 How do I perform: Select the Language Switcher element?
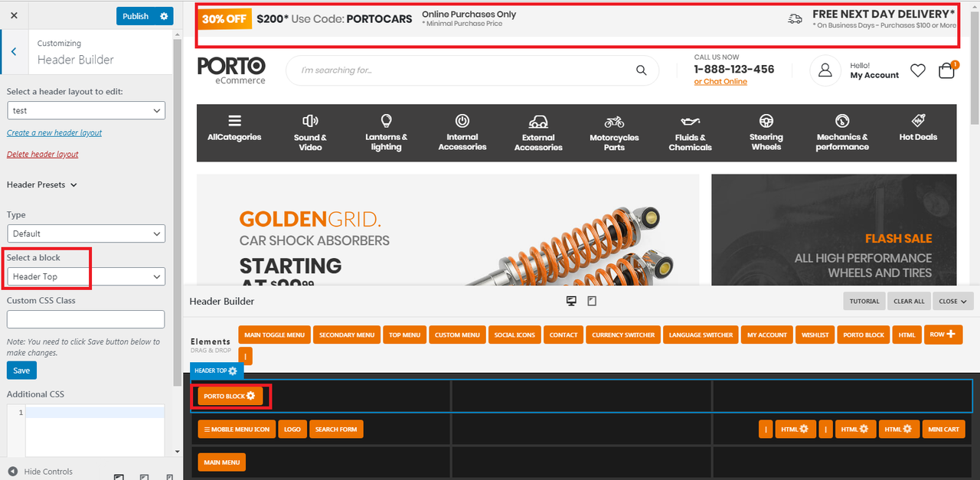(x=701, y=335)
